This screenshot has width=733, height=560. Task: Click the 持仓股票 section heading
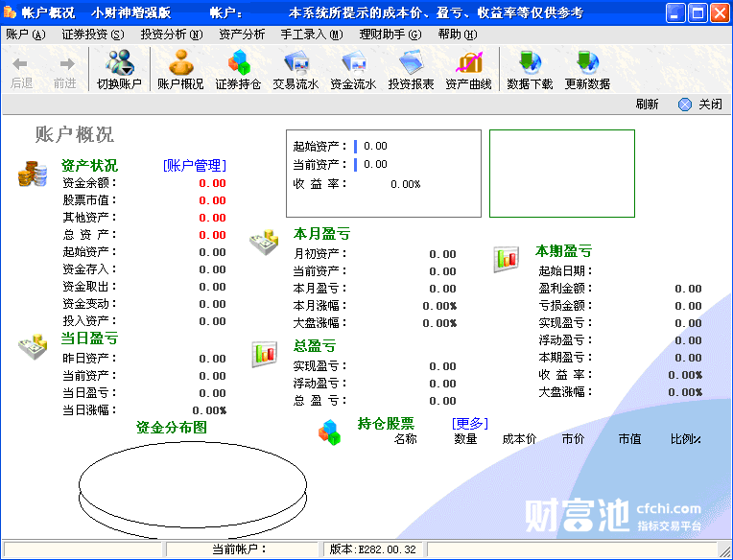[386, 423]
